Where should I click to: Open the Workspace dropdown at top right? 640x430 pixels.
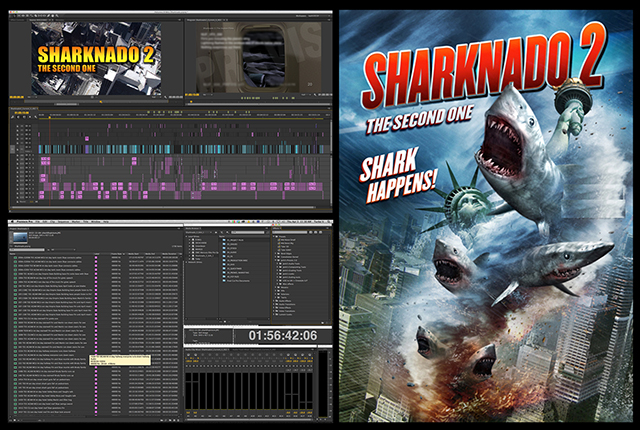point(319,16)
